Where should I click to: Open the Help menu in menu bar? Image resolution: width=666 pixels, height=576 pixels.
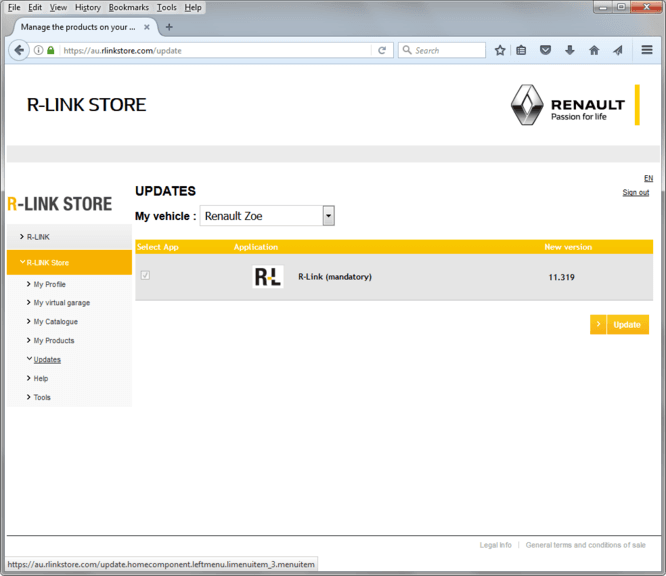[x=193, y=7]
